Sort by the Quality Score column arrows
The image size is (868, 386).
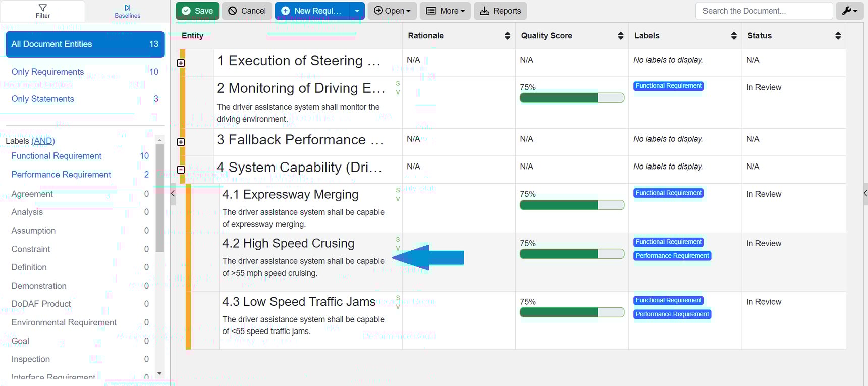coord(620,36)
